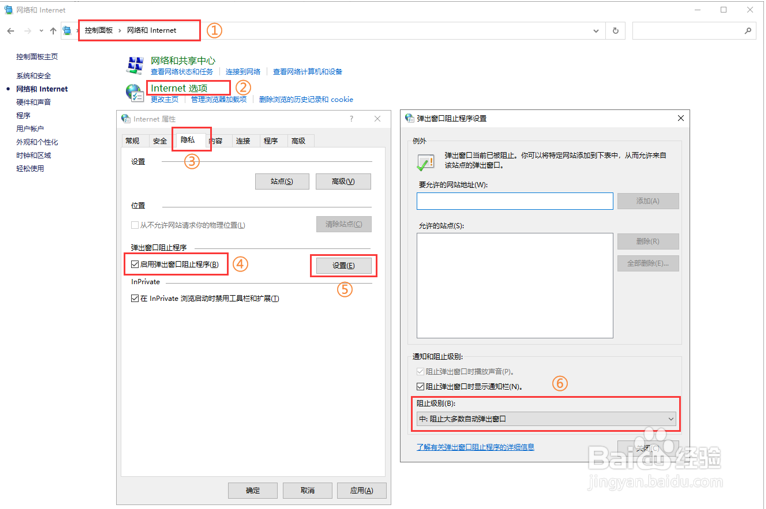Toggle 阻止弹出窗口时显示通知栏 checkbox
This screenshot has height=509, width=766.
coord(420,386)
